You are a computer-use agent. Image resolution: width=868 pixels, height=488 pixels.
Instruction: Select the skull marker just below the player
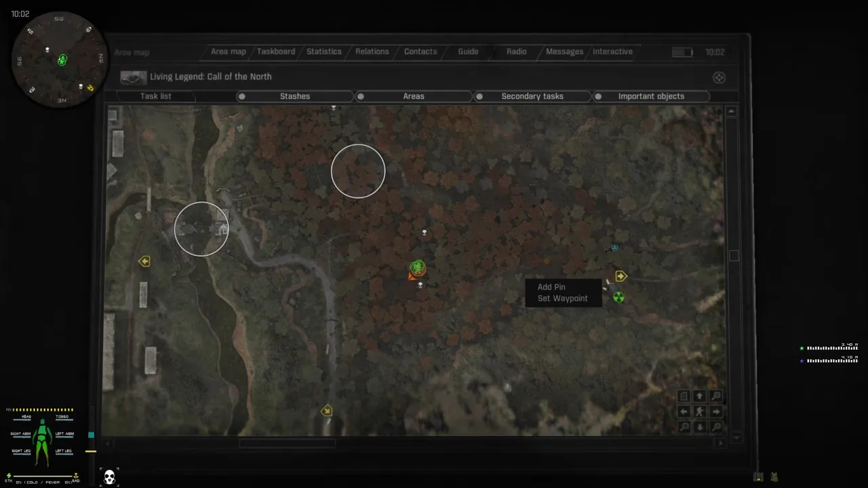(420, 285)
